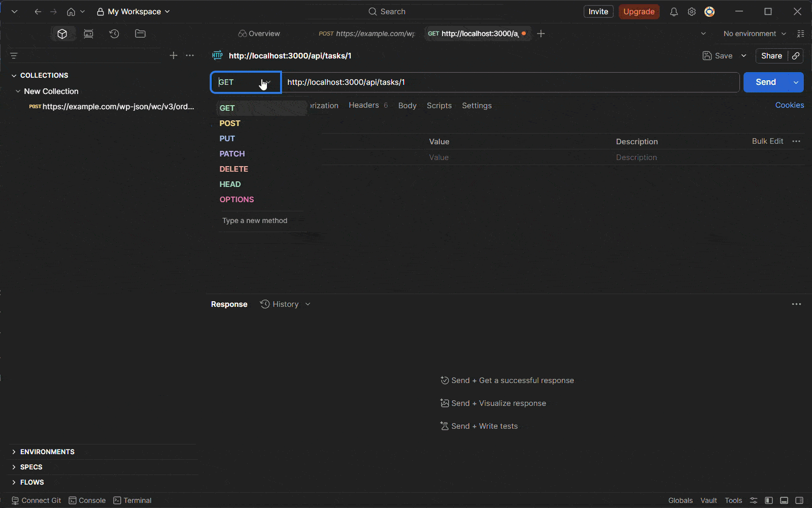Select POST from the method list

(x=230, y=123)
